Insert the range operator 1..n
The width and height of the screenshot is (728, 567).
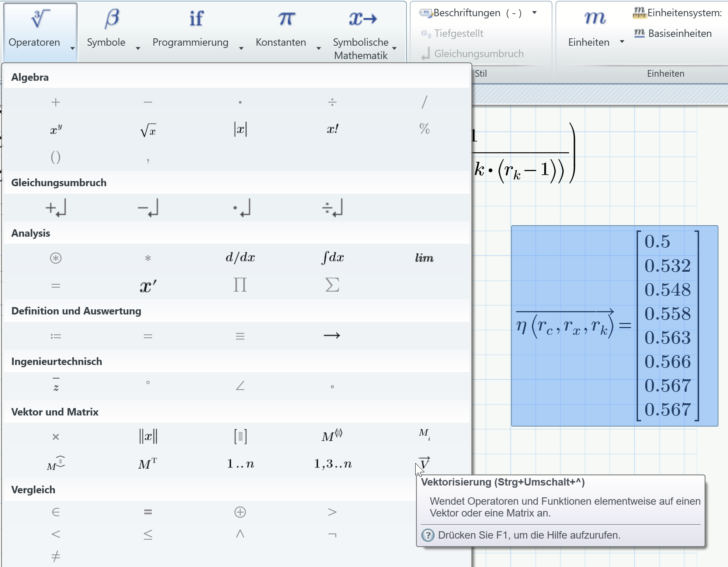click(x=240, y=464)
